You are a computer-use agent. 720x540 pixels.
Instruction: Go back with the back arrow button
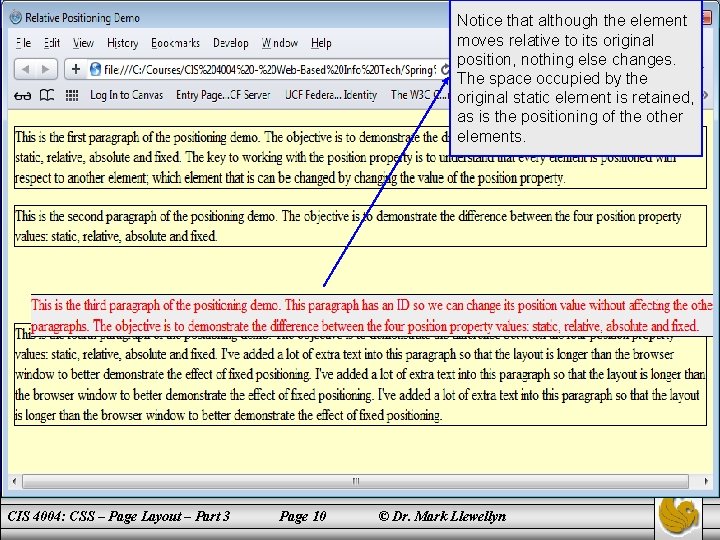25,69
